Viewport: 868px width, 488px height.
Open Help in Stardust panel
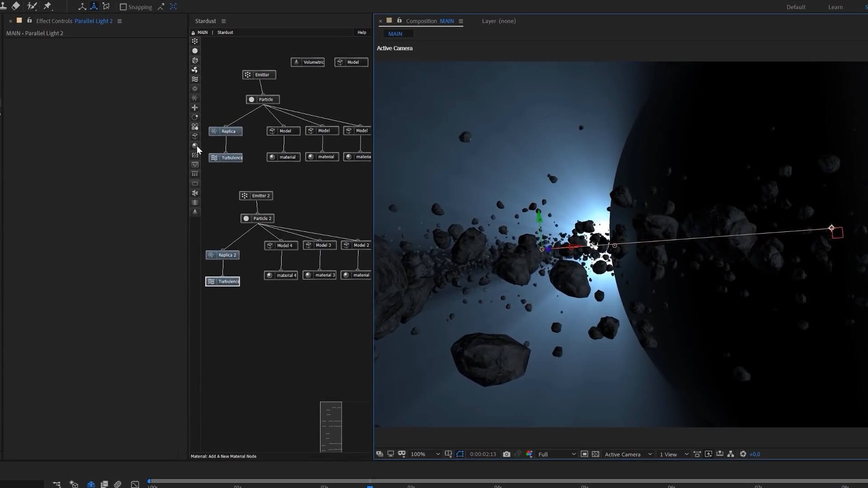point(362,33)
